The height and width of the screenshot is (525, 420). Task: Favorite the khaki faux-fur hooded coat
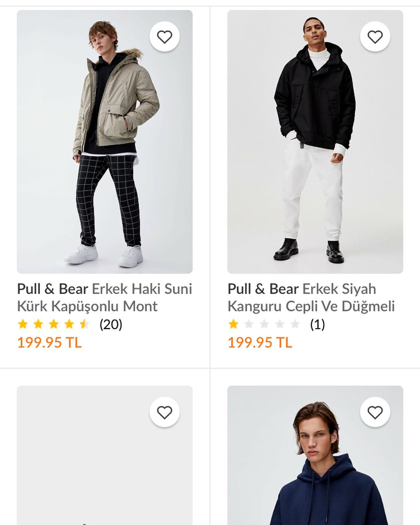[164, 36]
